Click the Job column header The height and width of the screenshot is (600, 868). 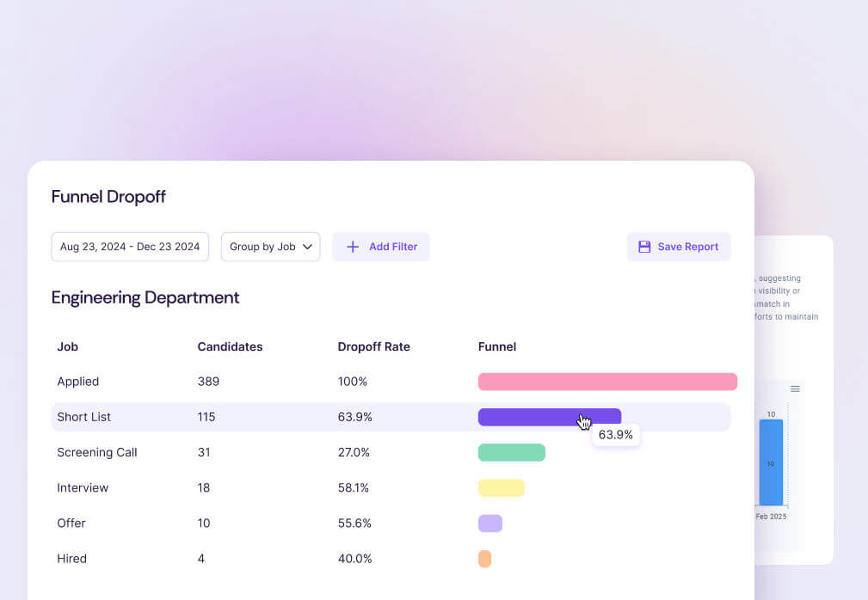67,347
